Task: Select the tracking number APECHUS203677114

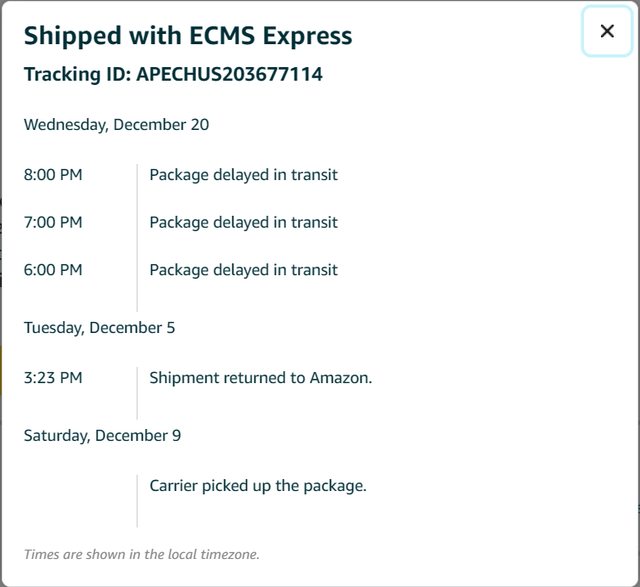Action: click(229, 74)
